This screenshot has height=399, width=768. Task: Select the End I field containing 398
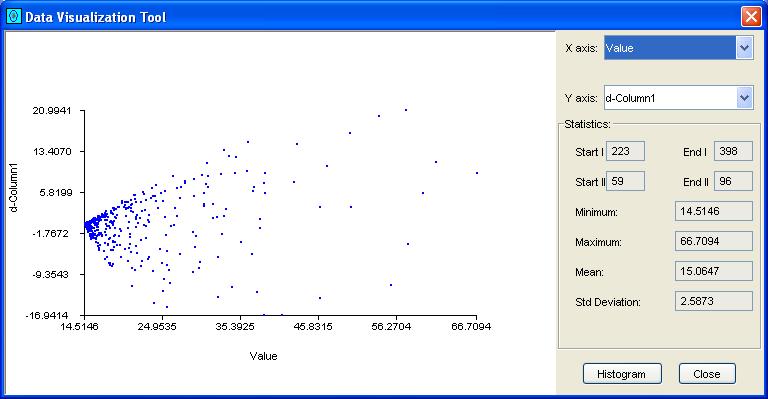pyautogui.click(x=733, y=151)
